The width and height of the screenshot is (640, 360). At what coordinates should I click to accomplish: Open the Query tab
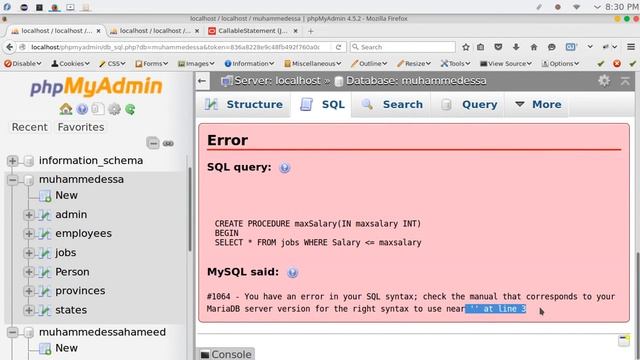pyautogui.click(x=469, y=104)
